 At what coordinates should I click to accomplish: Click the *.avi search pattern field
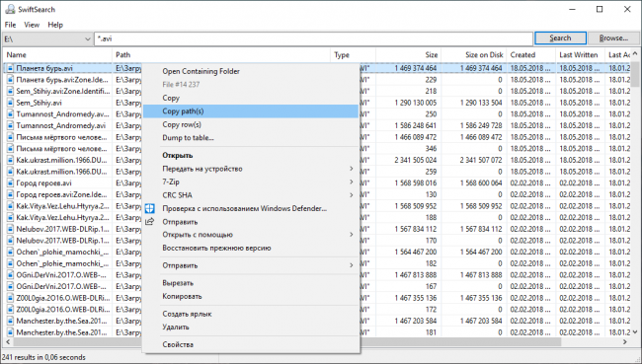[314, 38]
